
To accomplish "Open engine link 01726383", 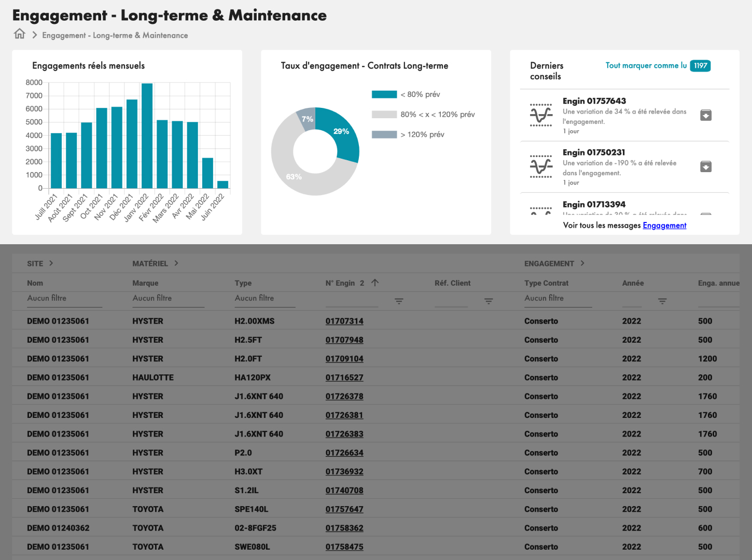I will click(344, 434).
